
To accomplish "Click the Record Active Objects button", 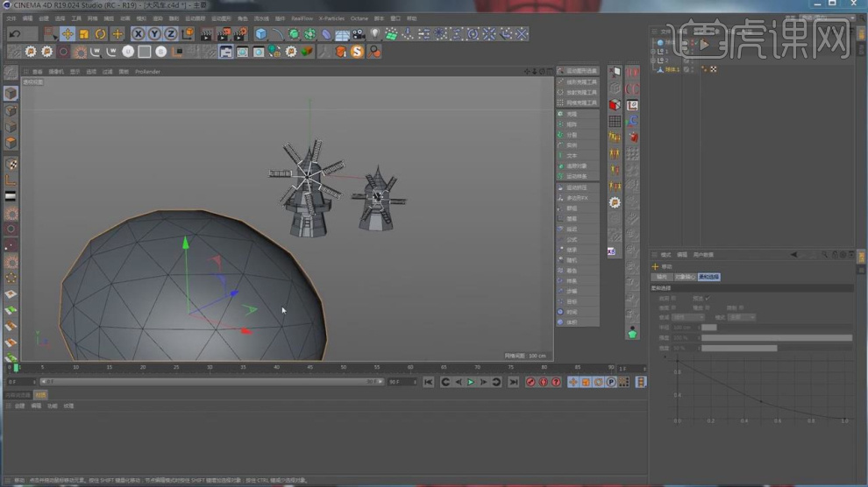I will pos(530,382).
